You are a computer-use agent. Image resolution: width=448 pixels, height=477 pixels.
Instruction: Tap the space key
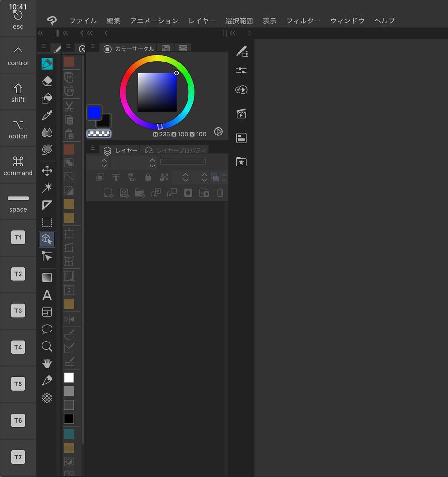tap(18, 202)
